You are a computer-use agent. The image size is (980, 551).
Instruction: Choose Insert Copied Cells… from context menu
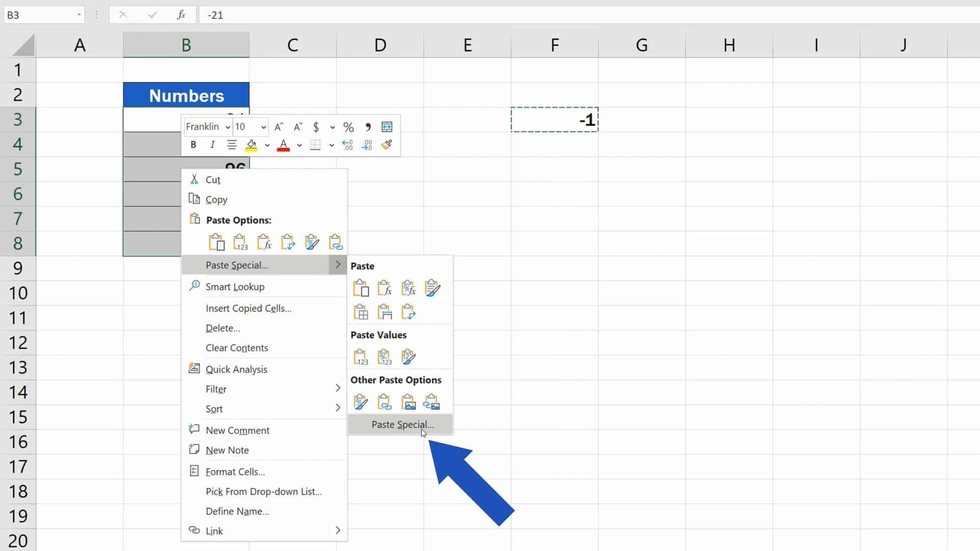(264, 308)
